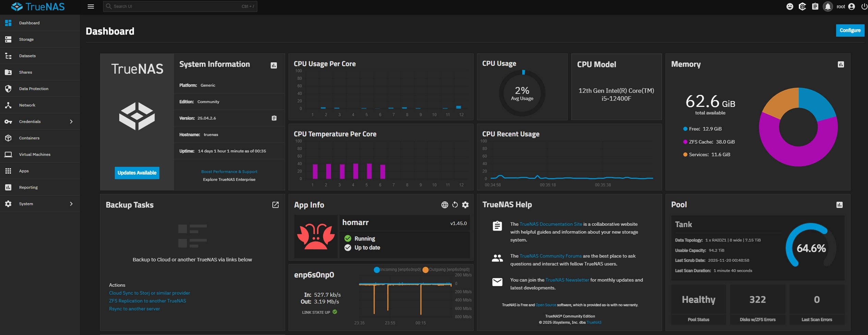Send feedback via the smiley icon
This screenshot has height=335, width=868.
click(x=790, y=6)
